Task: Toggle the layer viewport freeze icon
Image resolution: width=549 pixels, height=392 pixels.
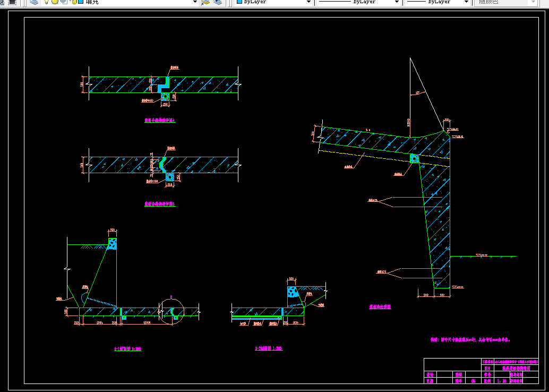Action: point(63,2)
